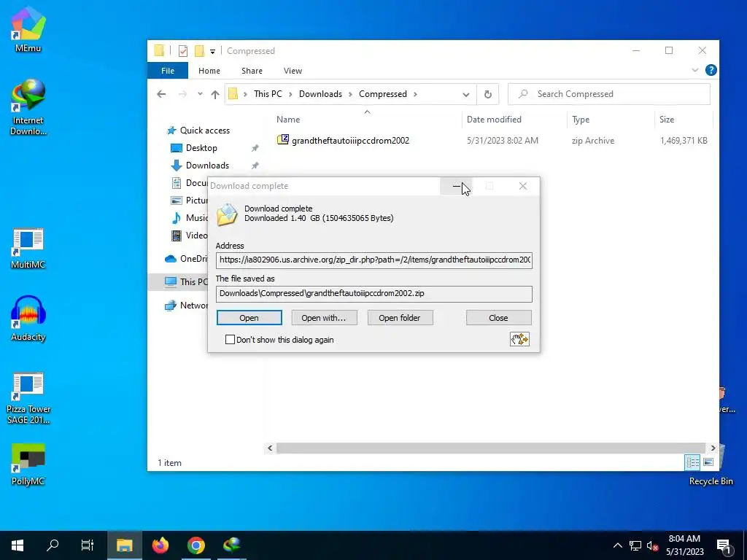Select the MultiMC desktop icon

[28, 249]
